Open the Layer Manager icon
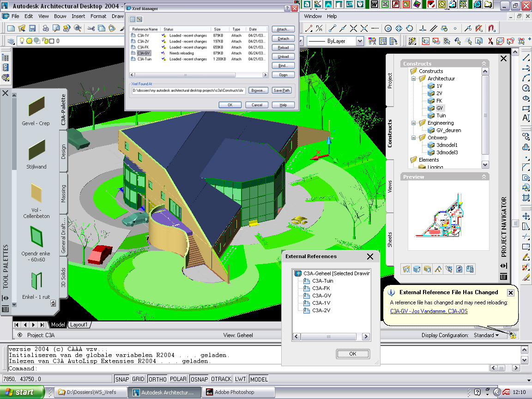The width and height of the screenshot is (532, 399). coord(11,41)
